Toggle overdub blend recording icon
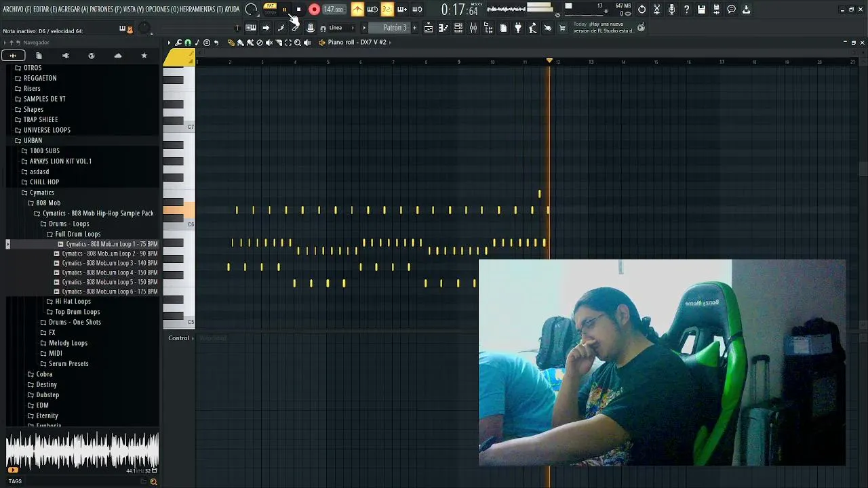Image resolution: width=868 pixels, height=488 pixels. pos(402,9)
